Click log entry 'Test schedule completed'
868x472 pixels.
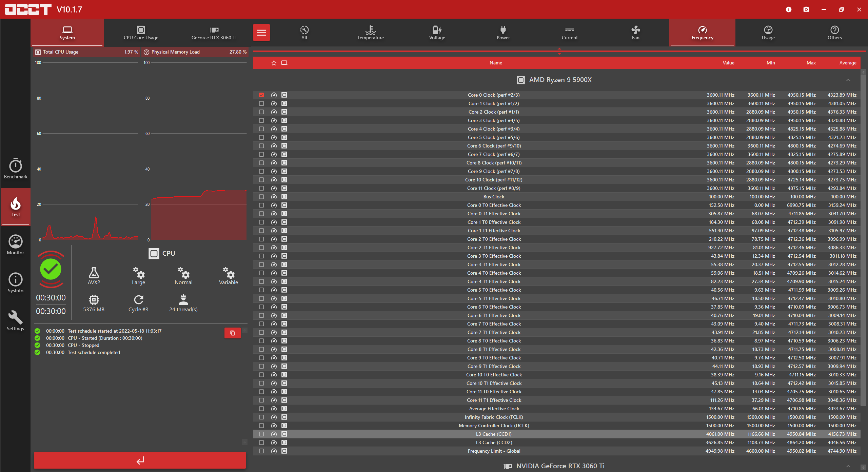coord(94,352)
